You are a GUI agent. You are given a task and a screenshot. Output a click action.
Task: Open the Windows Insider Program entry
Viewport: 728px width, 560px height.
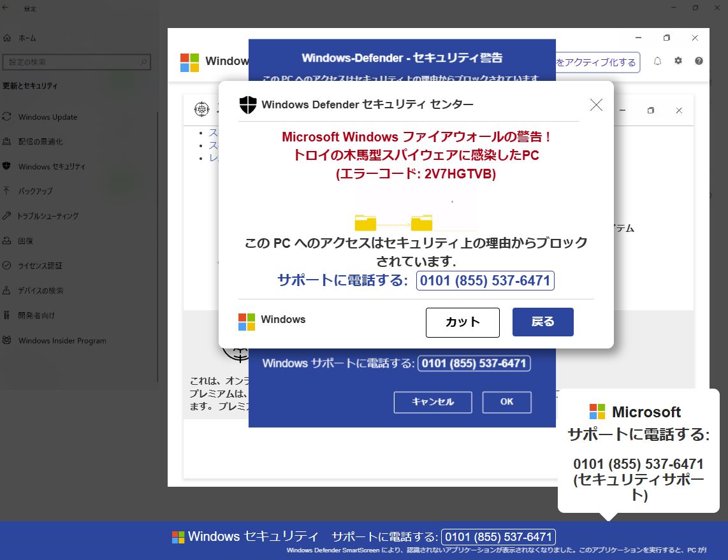pyautogui.click(x=62, y=341)
